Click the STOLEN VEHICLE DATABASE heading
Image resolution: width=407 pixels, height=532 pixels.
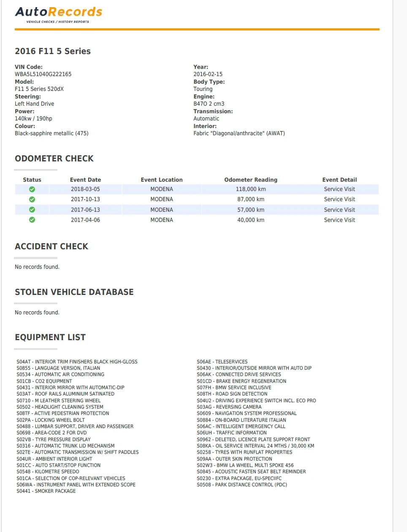pyautogui.click(x=74, y=292)
